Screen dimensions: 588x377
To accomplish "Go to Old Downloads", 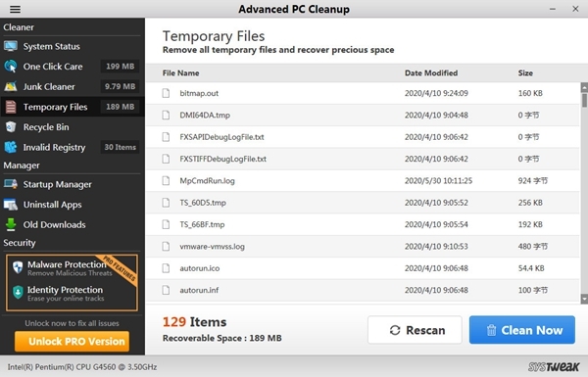I will coord(54,225).
